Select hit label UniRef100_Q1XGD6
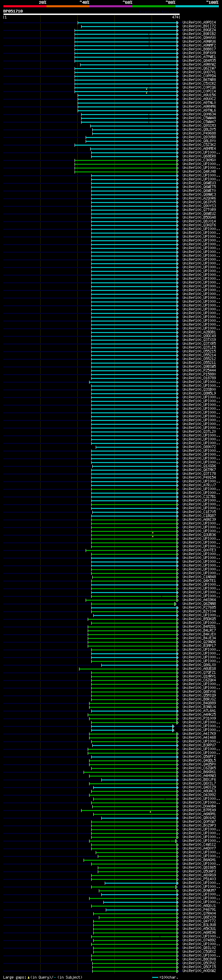222x980 pixels. pos(199,466)
